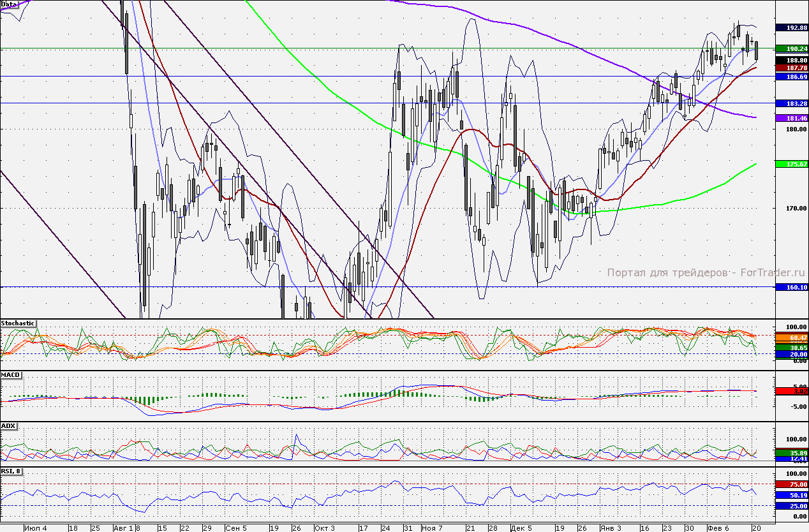This screenshot has width=809, height=532.
Task: Click the orange 68.47 Stochastic value tag
Action: (x=791, y=337)
